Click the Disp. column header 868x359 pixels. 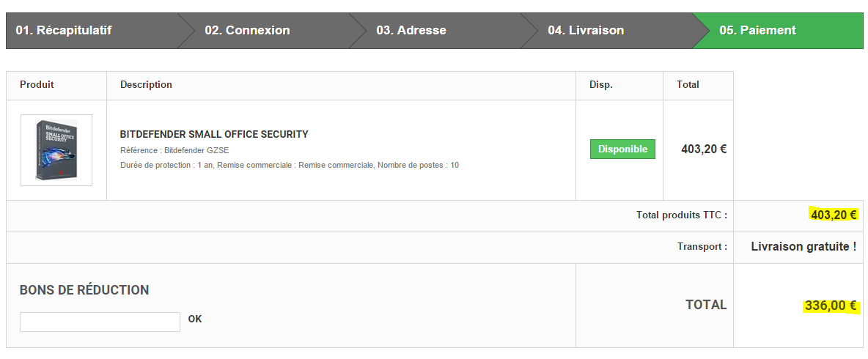click(x=600, y=85)
